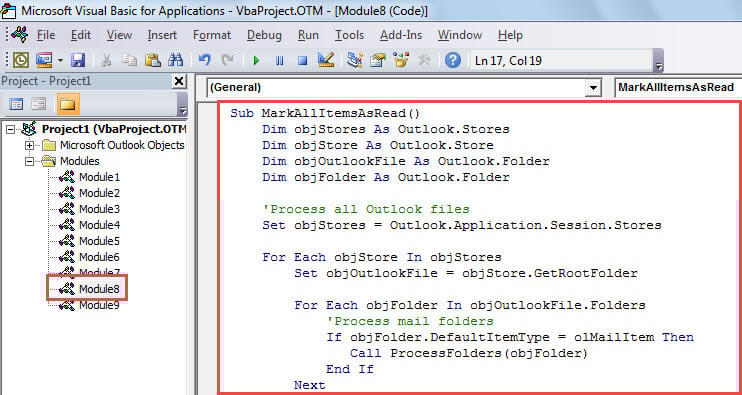This screenshot has width=742, height=395.
Task: Click the Break pause icon
Action: pos(280,61)
